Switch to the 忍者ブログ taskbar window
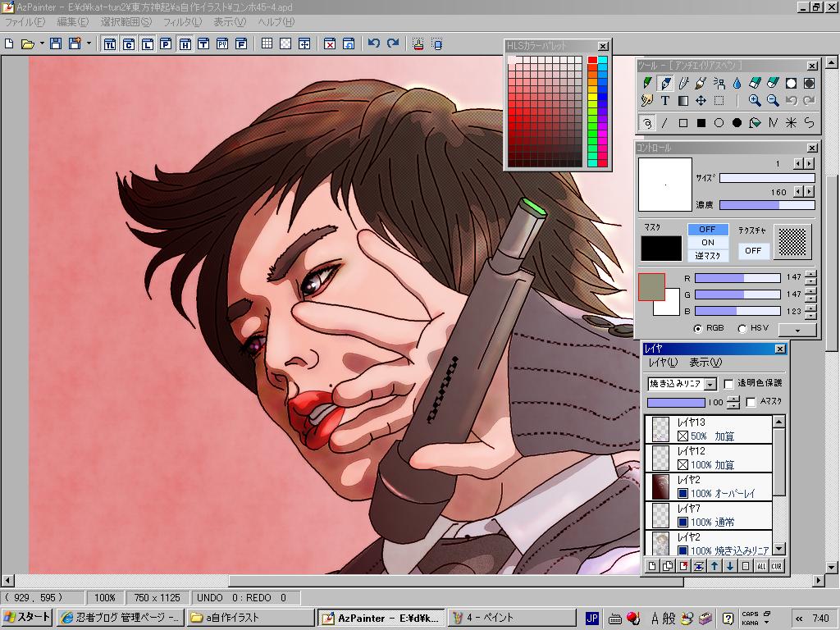This screenshot has width=840, height=630. click(x=121, y=618)
